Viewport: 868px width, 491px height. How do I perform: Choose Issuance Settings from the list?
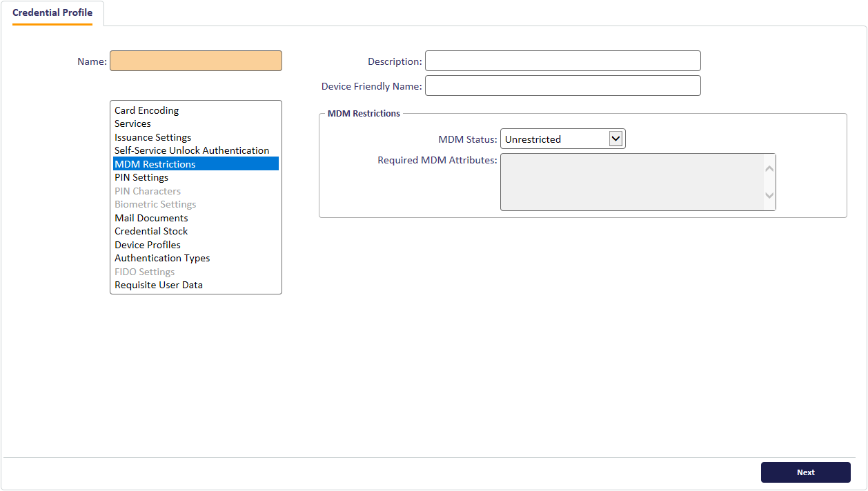(153, 137)
